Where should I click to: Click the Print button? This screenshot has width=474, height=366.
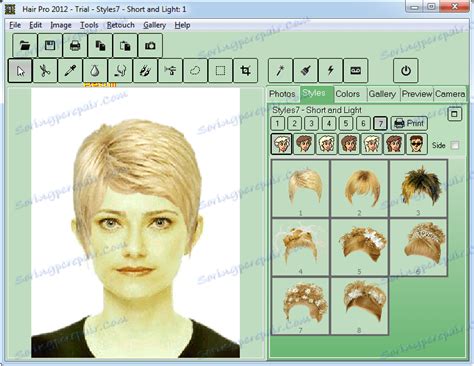(x=409, y=123)
